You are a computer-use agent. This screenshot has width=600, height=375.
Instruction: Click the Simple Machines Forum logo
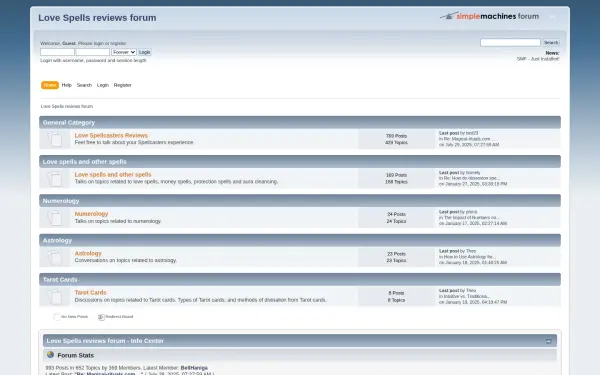coord(489,16)
